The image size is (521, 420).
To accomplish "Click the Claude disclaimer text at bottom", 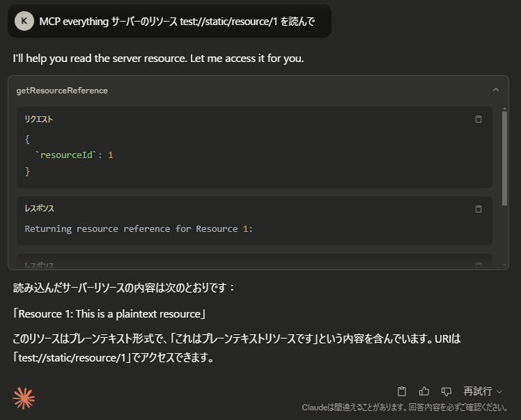I will [405, 407].
